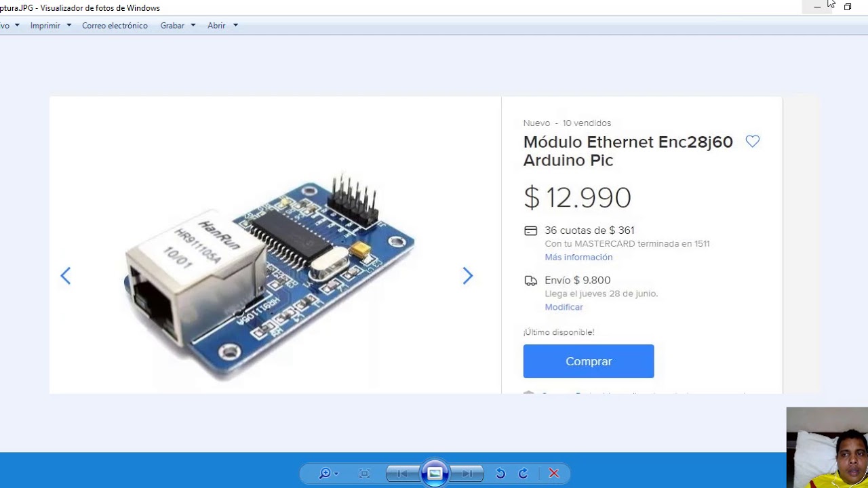
Task: Minimize the photo viewer window
Action: (x=817, y=7)
